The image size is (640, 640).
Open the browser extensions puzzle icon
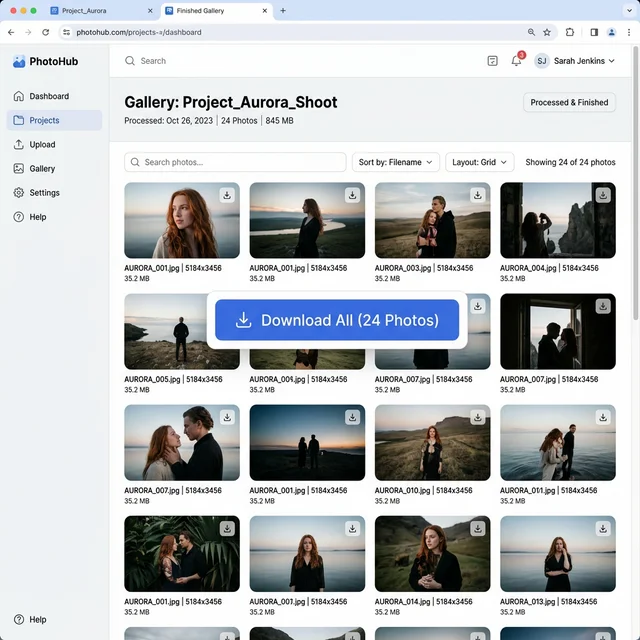pos(570,32)
